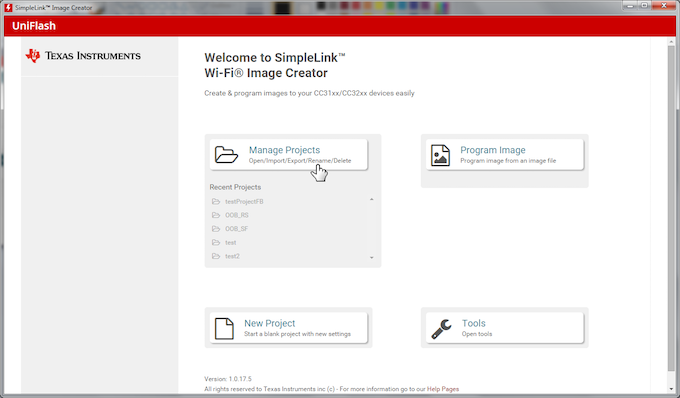Click the folder icon beside test2
Viewport: 680px width, 398px height.
[216, 256]
